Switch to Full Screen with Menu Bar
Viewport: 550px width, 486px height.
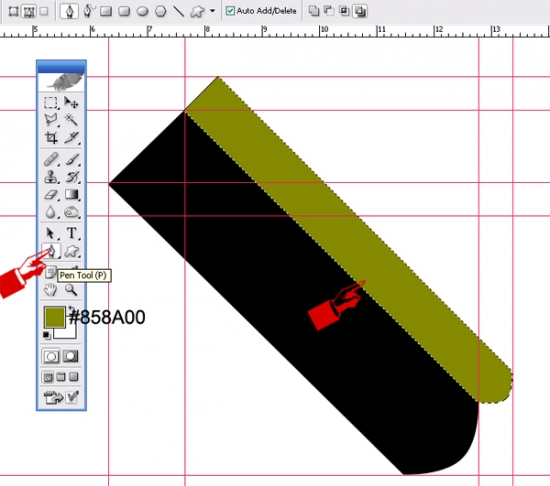click(61, 377)
